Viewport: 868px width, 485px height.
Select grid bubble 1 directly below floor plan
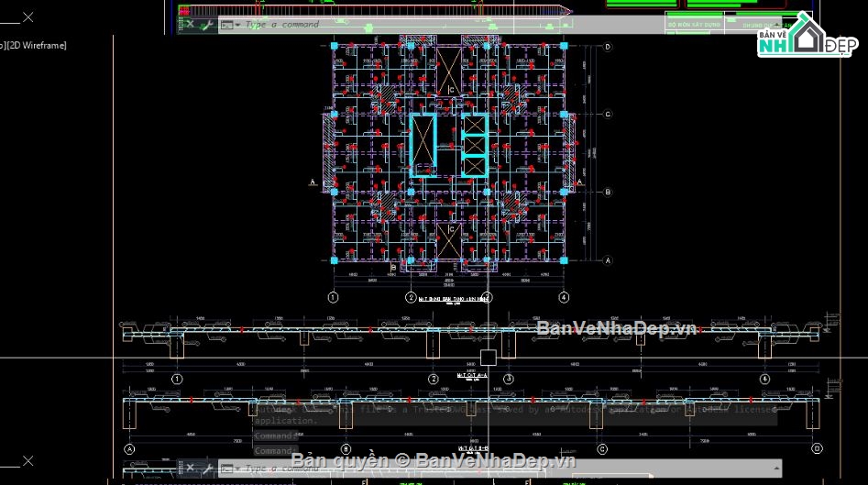pos(334,297)
